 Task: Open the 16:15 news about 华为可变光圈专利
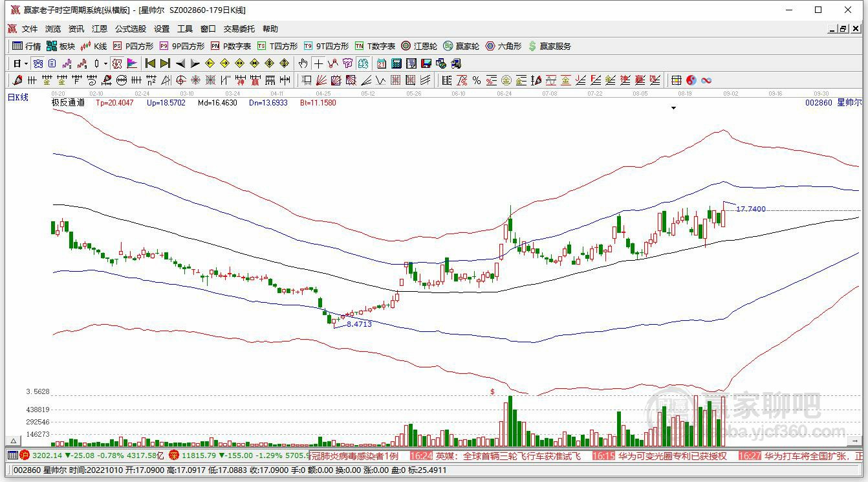point(659,455)
